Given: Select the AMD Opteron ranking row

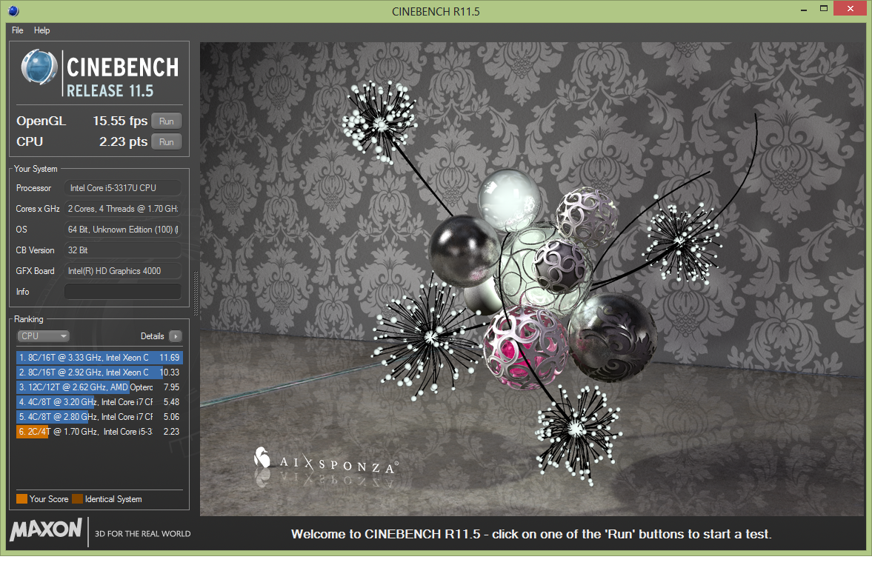Looking at the screenshot, I should tap(99, 387).
